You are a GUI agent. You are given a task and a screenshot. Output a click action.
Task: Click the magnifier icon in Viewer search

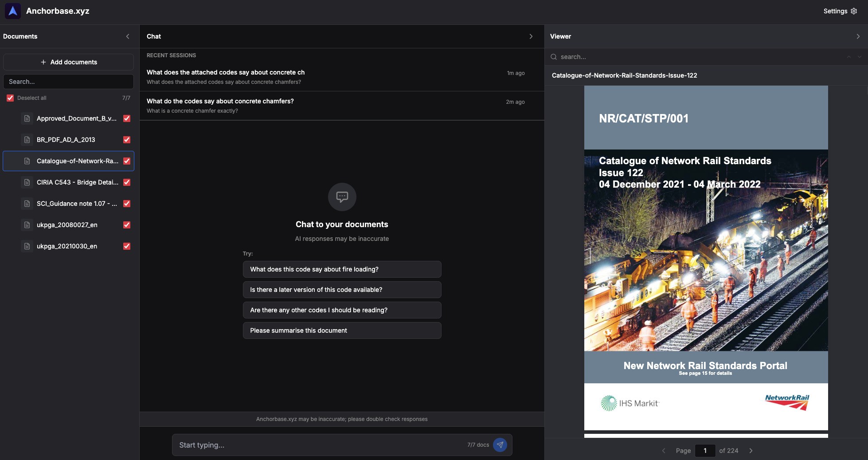tap(554, 57)
